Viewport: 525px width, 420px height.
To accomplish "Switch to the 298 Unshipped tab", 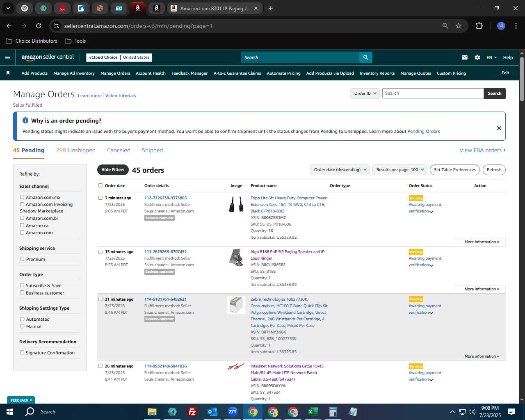I will tap(75, 150).
